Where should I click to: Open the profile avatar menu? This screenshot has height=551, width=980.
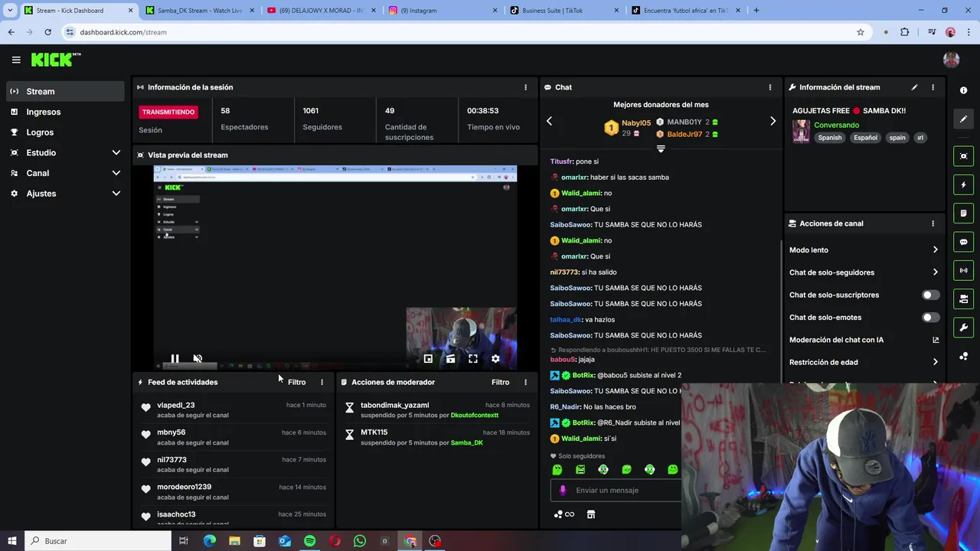click(951, 60)
